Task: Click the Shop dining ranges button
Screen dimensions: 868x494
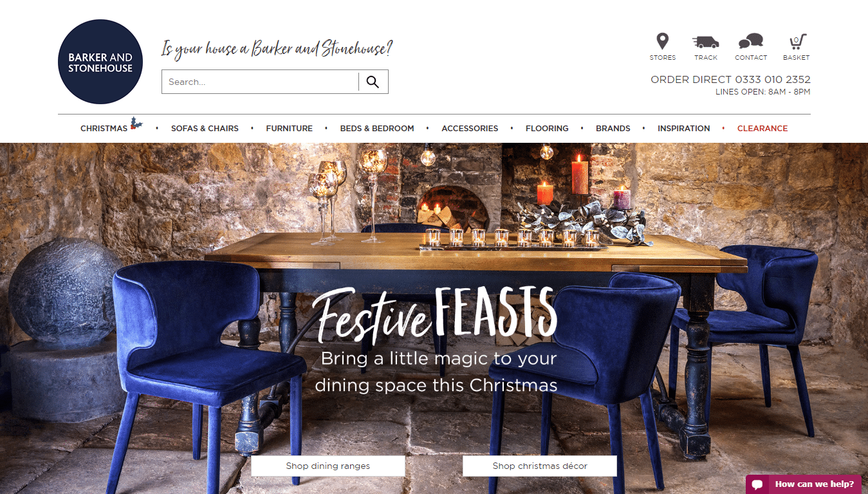Action: tap(328, 466)
